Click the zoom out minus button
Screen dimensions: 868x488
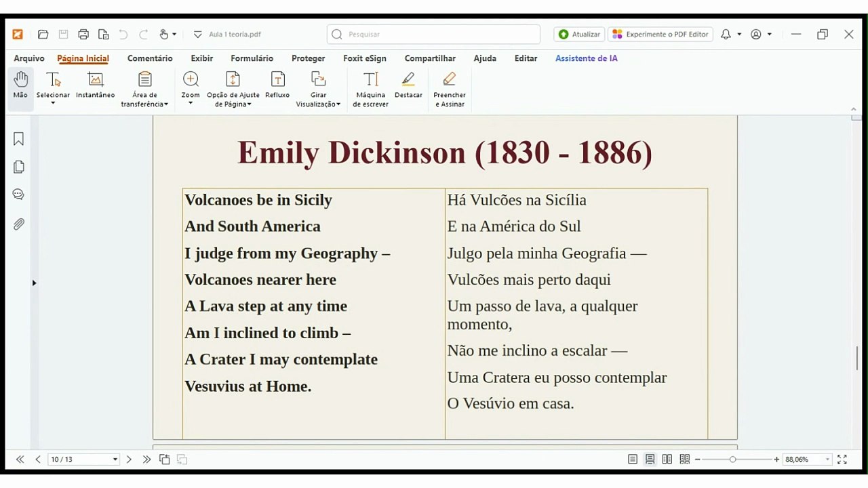click(697, 460)
